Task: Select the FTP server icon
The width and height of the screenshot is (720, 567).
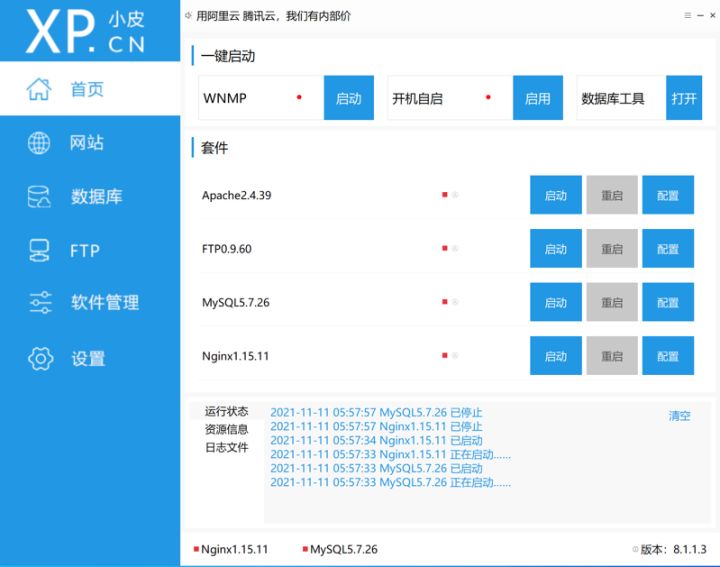Action: click(x=39, y=250)
